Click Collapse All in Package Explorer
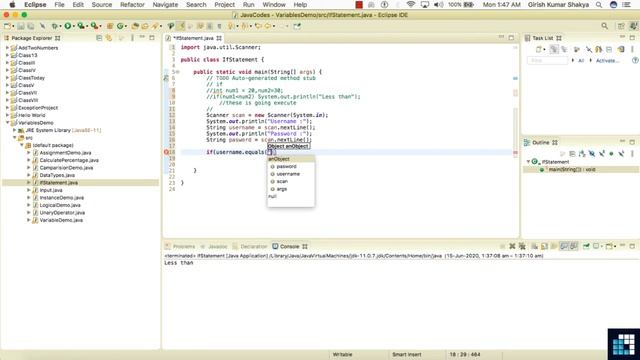 click(99, 38)
